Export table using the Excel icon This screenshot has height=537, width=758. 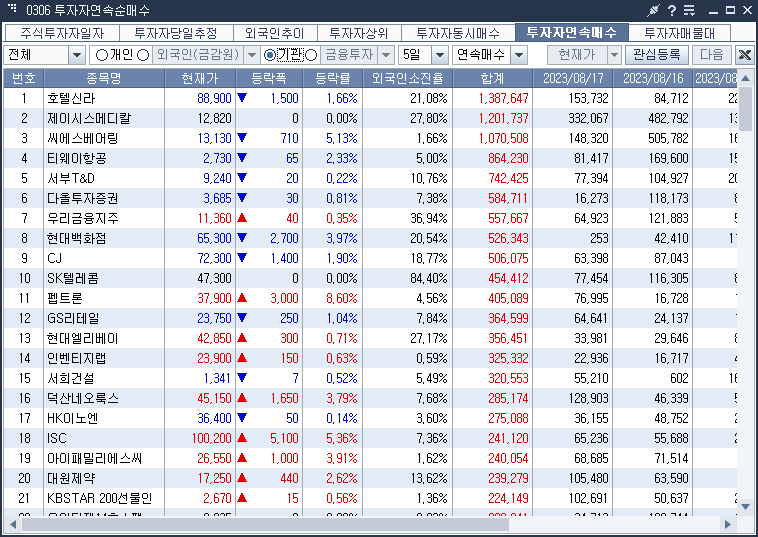745,55
